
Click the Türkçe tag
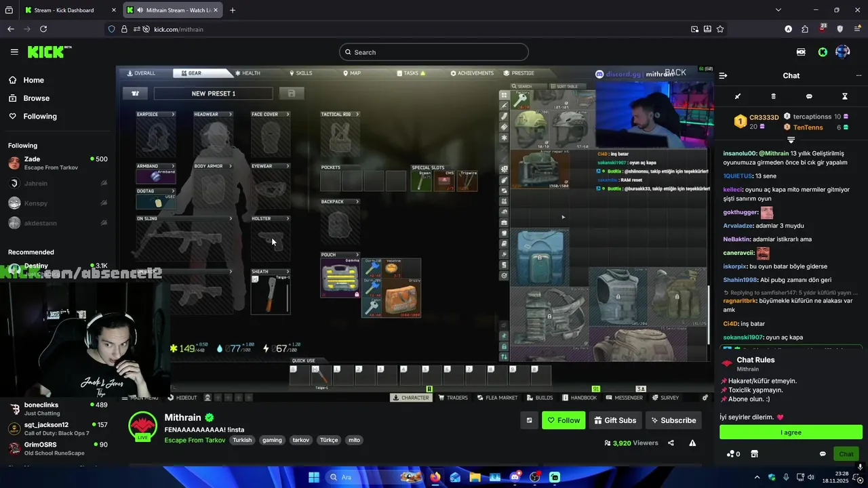point(329,440)
